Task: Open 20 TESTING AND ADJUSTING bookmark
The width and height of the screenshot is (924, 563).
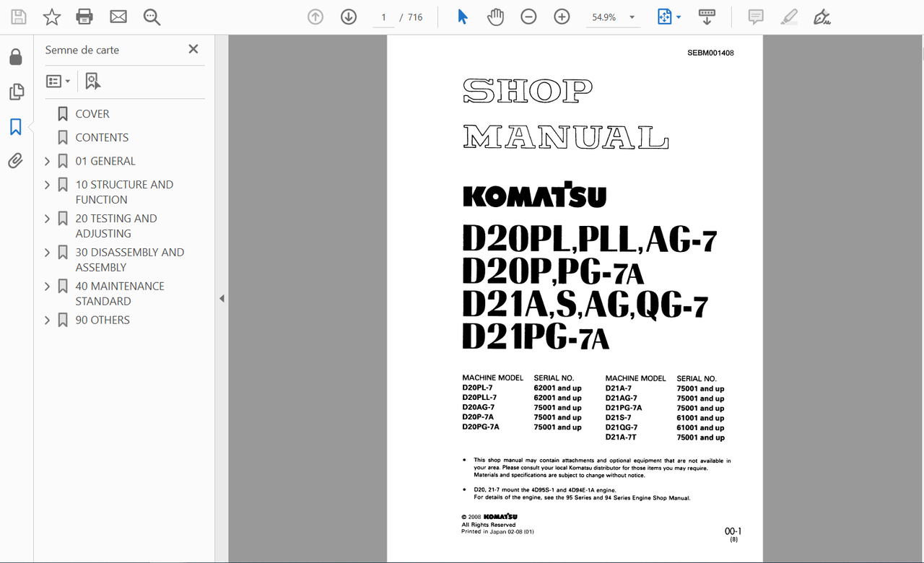Action: 116,226
